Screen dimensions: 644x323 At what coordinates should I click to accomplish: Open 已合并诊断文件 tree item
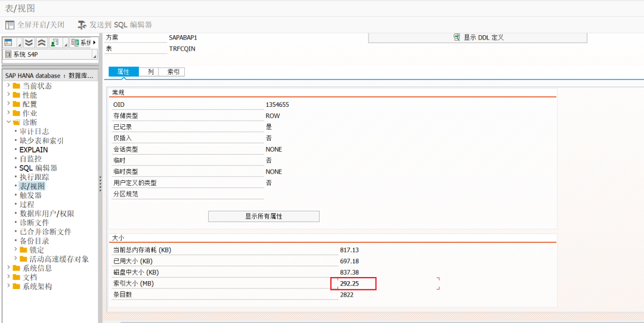pos(45,232)
